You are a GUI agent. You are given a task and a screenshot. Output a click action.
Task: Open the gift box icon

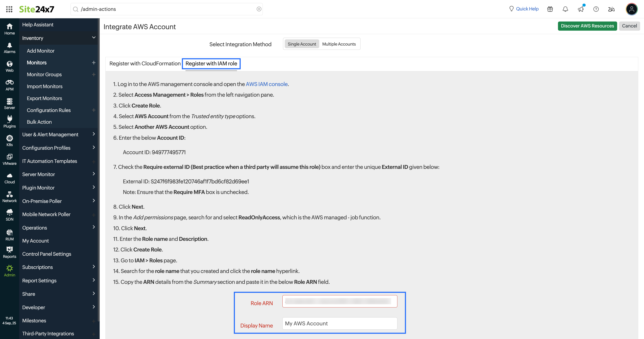point(550,9)
